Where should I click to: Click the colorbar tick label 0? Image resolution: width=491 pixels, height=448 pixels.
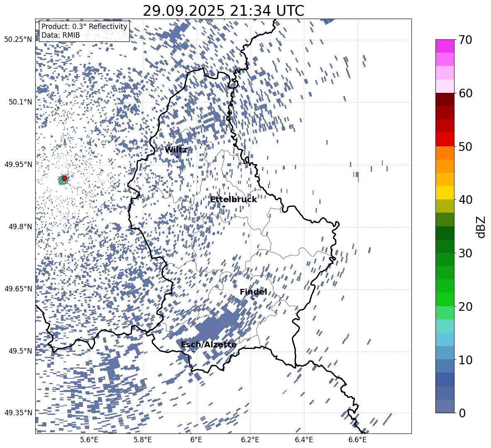(x=462, y=413)
